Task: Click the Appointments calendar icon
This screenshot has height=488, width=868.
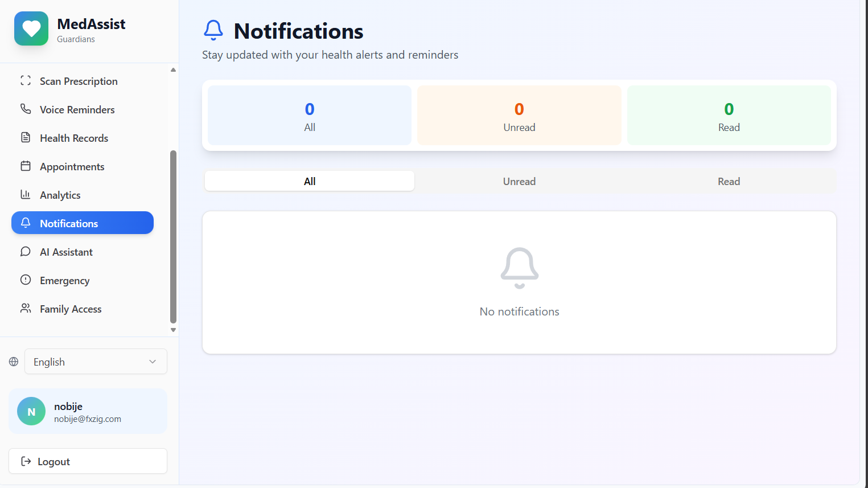Action: click(x=26, y=166)
